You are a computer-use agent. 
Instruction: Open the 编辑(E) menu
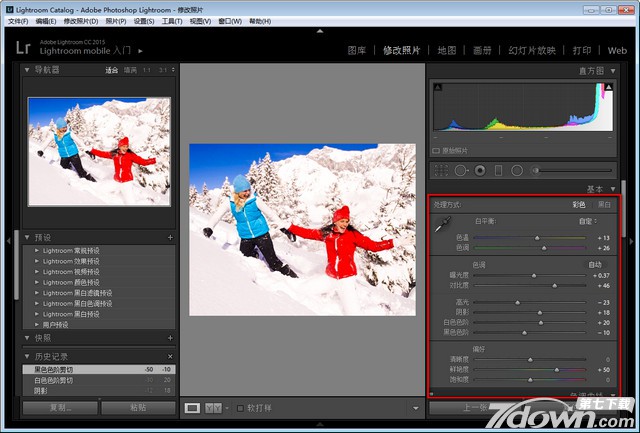pos(46,21)
